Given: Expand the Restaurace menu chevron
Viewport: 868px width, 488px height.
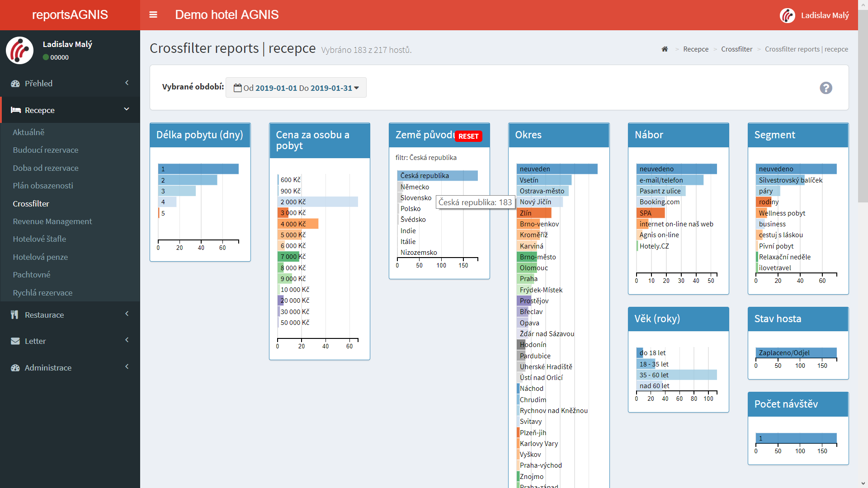Looking at the screenshot, I should 127,314.
